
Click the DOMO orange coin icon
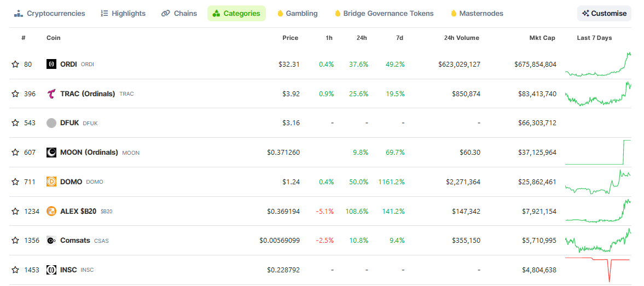click(51, 182)
